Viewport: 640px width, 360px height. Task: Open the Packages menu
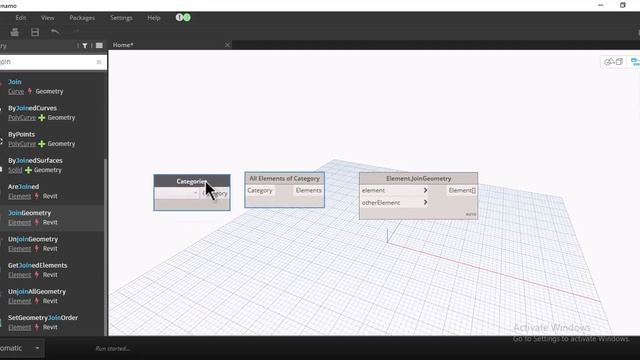click(82, 18)
